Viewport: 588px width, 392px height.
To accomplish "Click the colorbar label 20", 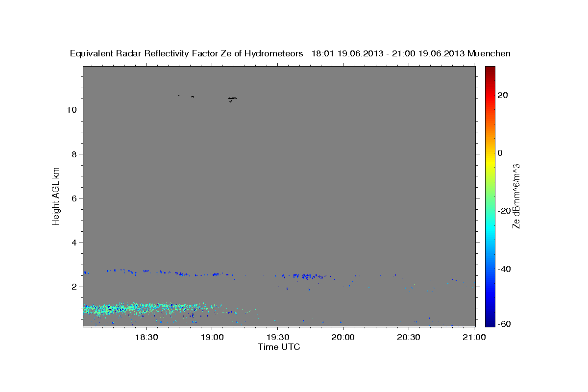I will 503,95.
